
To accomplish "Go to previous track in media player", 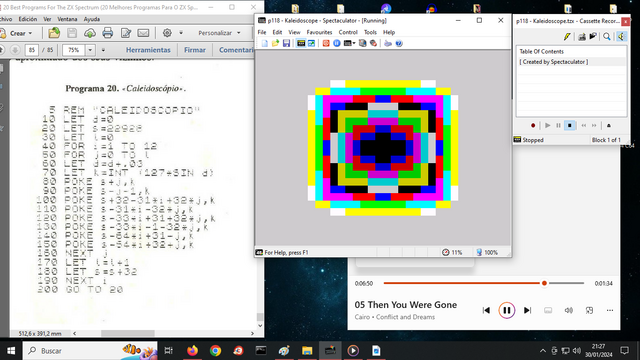I will click(x=486, y=311).
